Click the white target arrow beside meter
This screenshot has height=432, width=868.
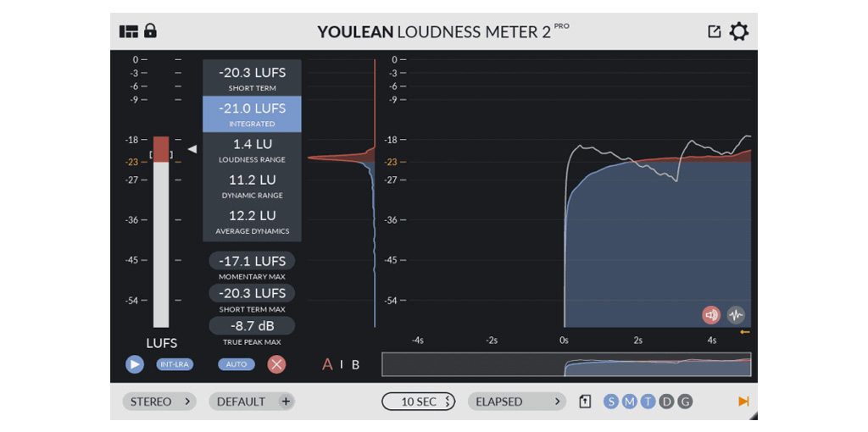[x=192, y=149]
